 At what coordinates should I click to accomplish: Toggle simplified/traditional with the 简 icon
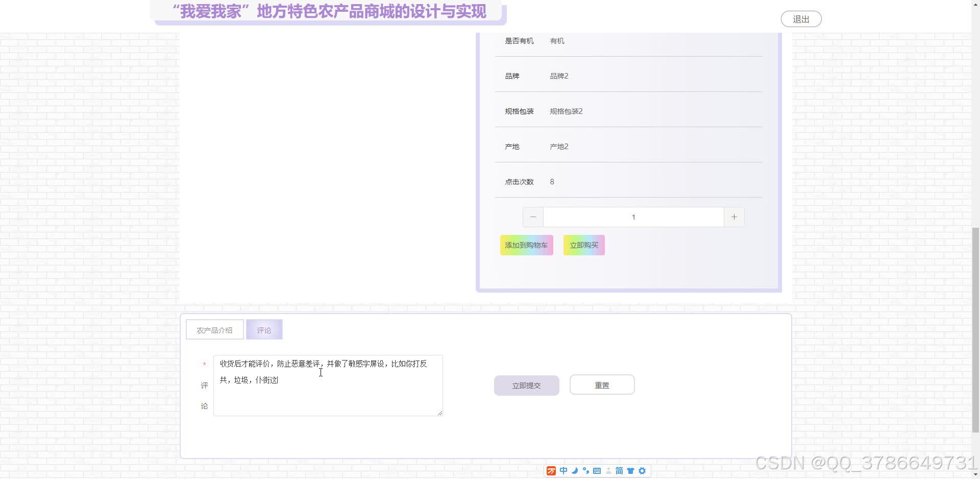coord(619,471)
